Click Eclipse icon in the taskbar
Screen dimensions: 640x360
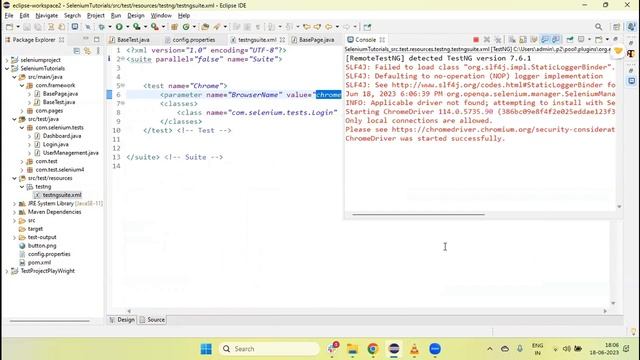(x=394, y=349)
